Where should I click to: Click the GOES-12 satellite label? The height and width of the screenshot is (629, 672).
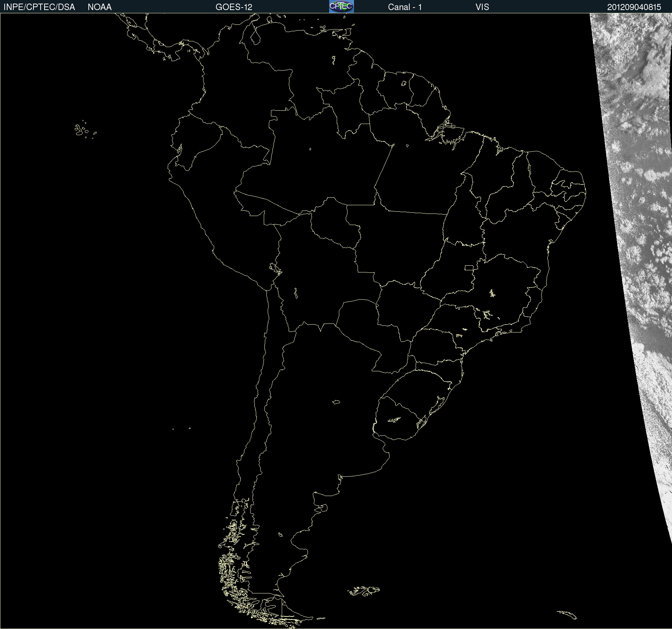[x=234, y=7]
